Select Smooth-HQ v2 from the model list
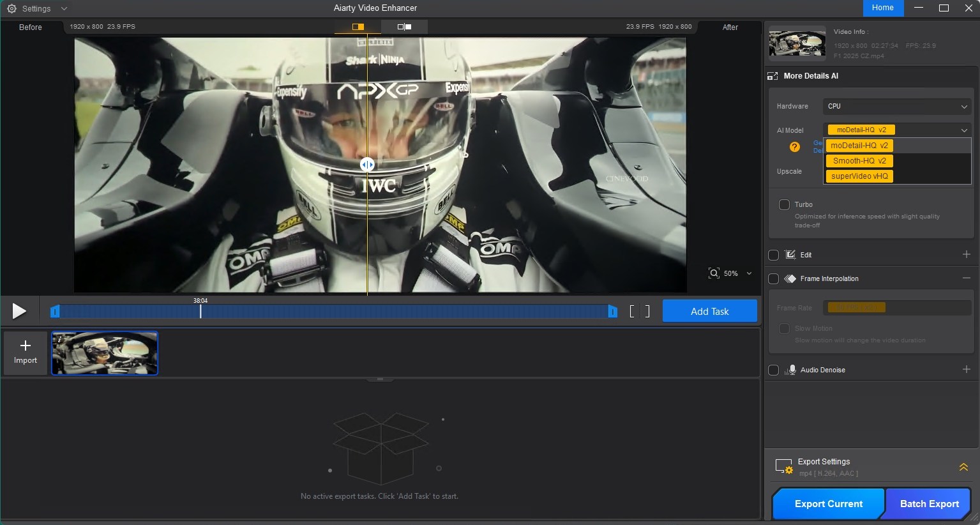The width and height of the screenshot is (980, 525). click(x=859, y=161)
